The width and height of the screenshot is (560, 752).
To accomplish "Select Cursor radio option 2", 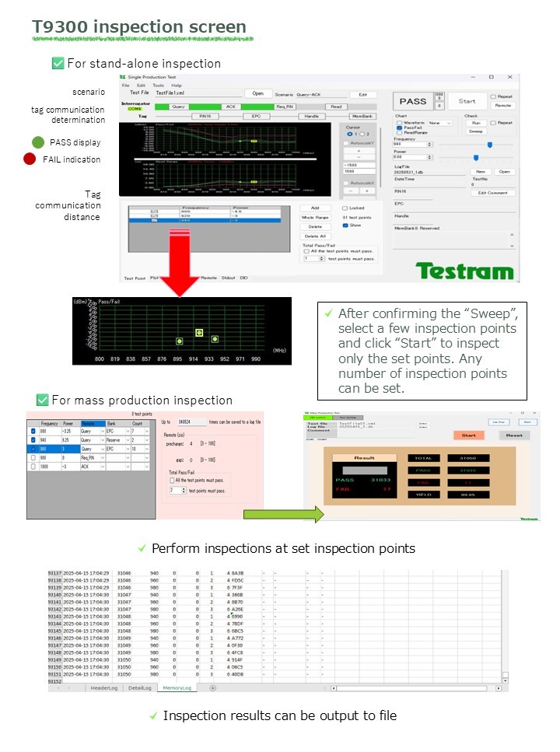I will (x=362, y=134).
